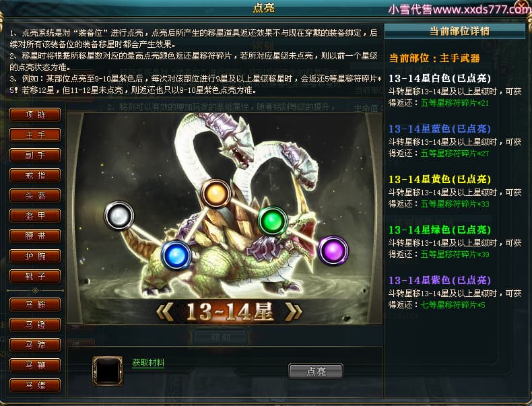Select the orange orb node

(x=215, y=193)
